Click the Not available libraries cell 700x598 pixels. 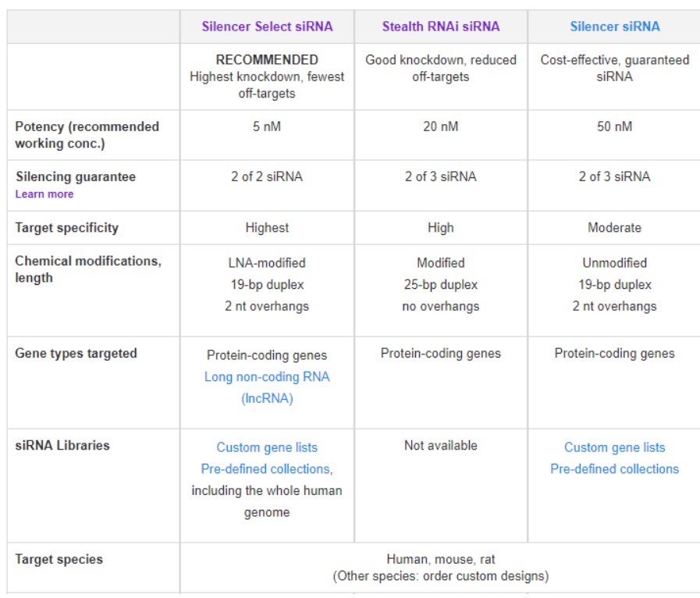(440, 446)
